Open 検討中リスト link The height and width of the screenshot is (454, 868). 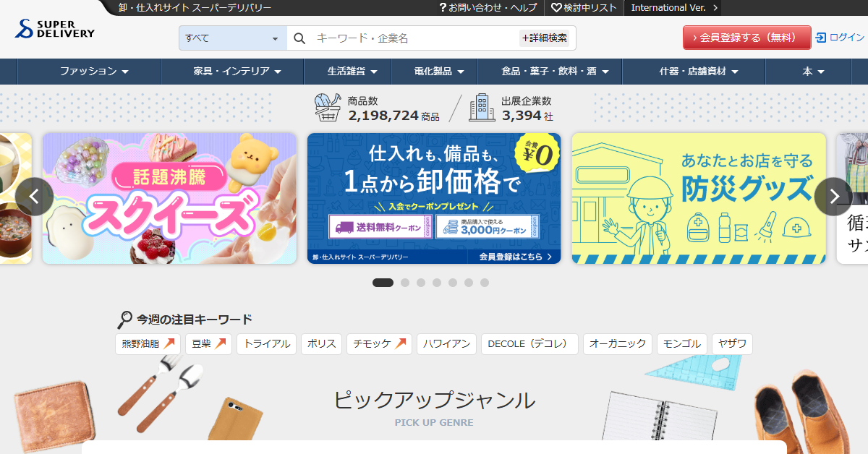pyautogui.click(x=584, y=8)
